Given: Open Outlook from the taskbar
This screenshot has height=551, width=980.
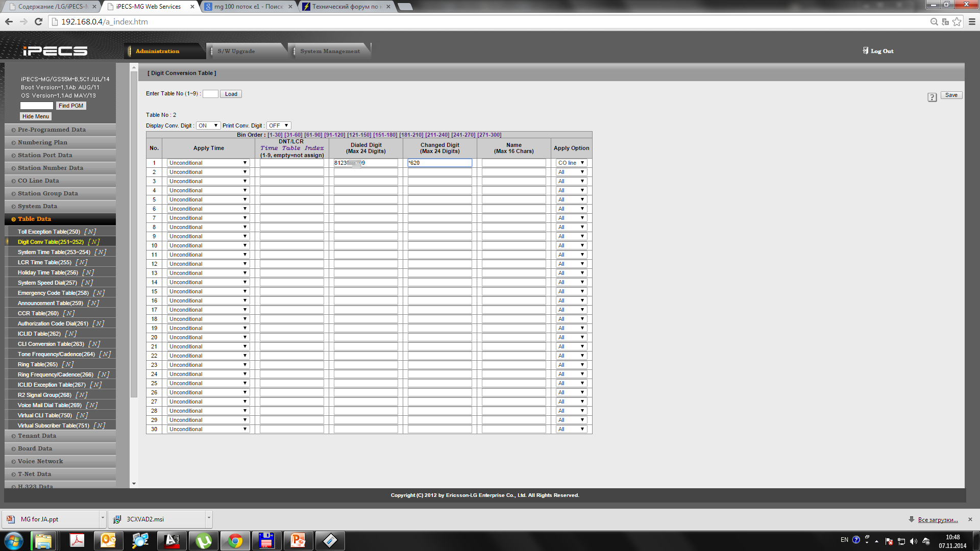Looking at the screenshot, I should pos(108,540).
